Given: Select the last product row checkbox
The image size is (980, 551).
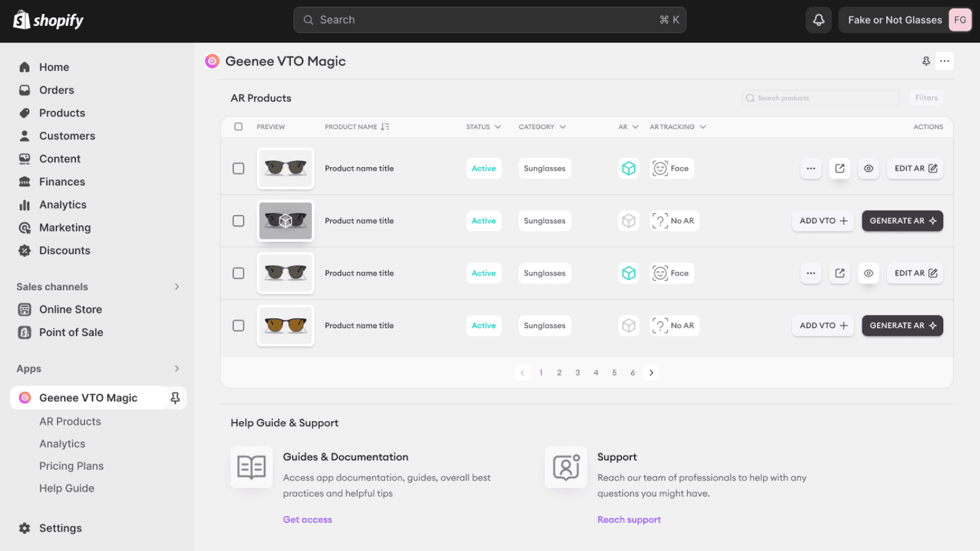Looking at the screenshot, I should pos(238,326).
